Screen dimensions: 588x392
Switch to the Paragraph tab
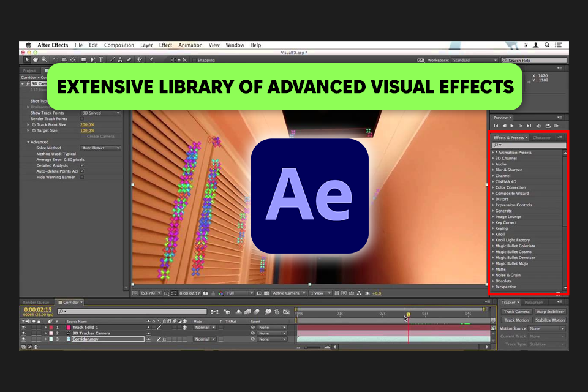(533, 303)
